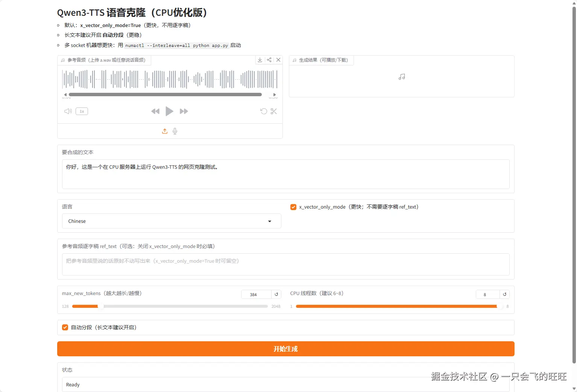The image size is (577, 392).
Task: Edit the max_new_tokens number field 384
Action: [x=256, y=294]
